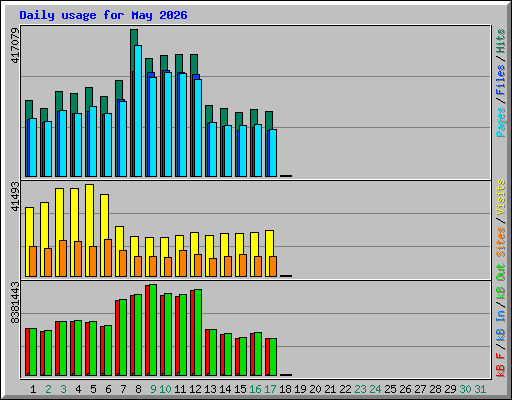
Task: Click day 11 on the x-axis
Action: tap(180, 389)
